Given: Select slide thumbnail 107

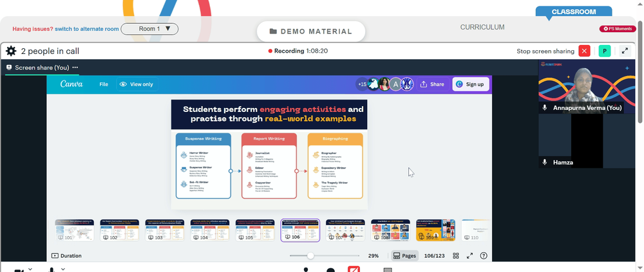Looking at the screenshot, I should 345,230.
